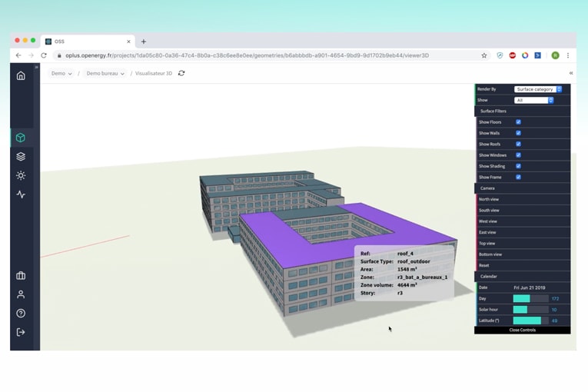
Task: Click the briefcase icon in sidebar
Action: tap(21, 276)
